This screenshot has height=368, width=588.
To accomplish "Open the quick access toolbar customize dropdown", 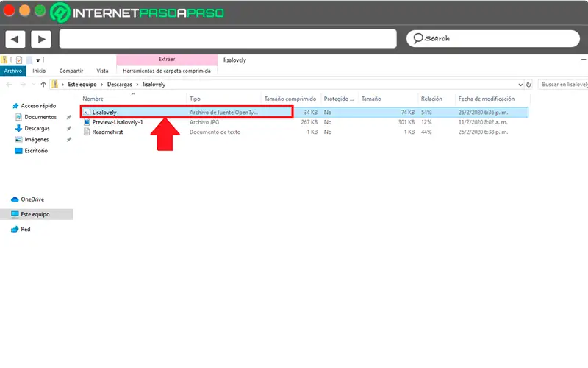I will pyautogui.click(x=38, y=60).
